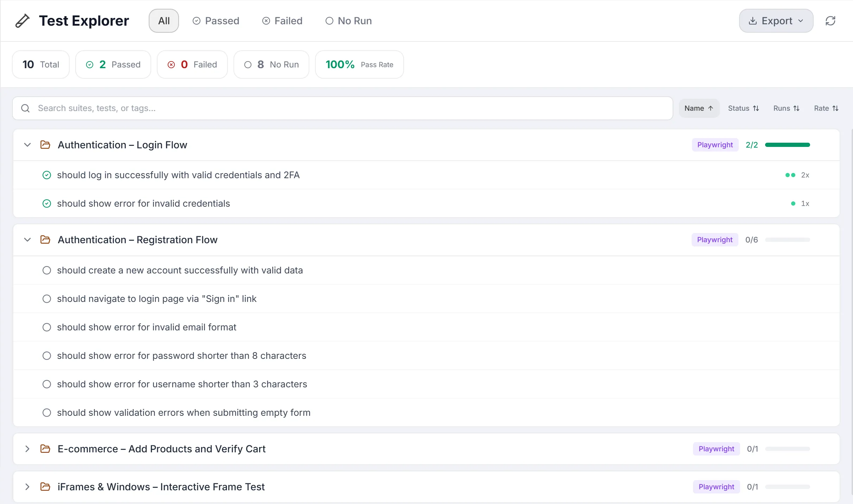Switch to the No Run filter tab
This screenshot has height=504, width=853.
tap(348, 21)
